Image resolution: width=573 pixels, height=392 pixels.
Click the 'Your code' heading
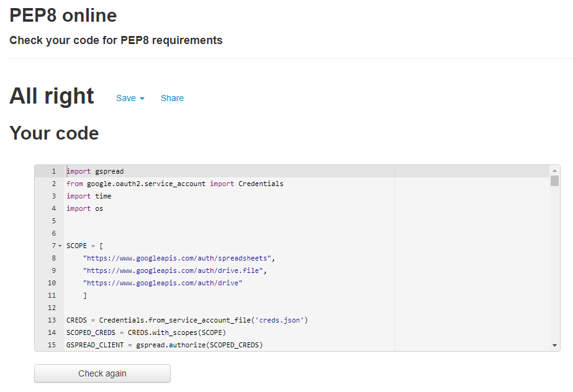54,133
